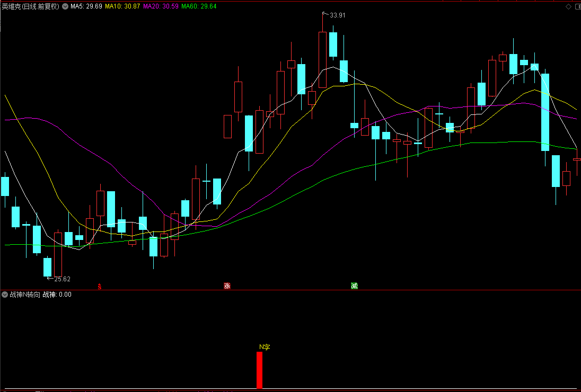Click the rounded toggle icon at far top right
The width and height of the screenshot is (581, 392).
(x=577, y=6)
